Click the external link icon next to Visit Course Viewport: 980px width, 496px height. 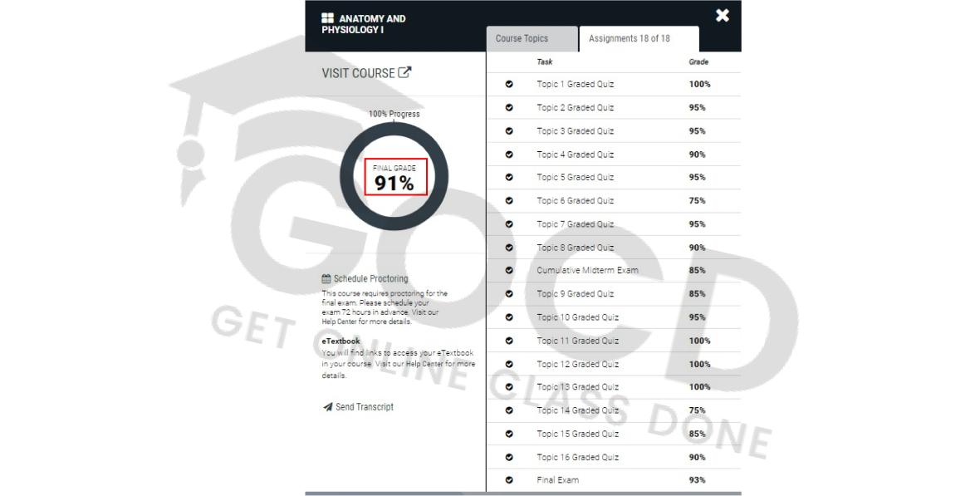pyautogui.click(x=404, y=72)
